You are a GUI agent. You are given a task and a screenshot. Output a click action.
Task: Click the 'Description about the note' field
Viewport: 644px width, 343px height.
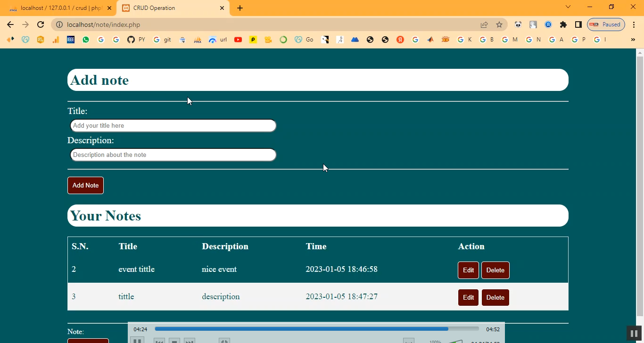173,155
